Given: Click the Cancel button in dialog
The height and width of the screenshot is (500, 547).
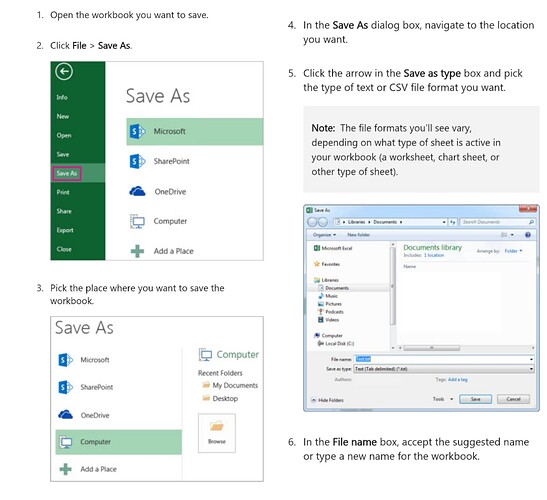Looking at the screenshot, I should [x=513, y=399].
